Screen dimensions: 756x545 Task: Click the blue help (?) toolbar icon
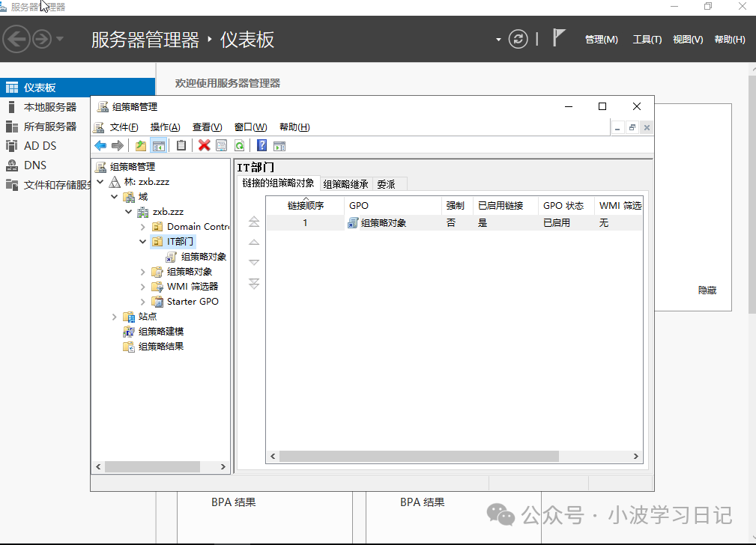pyautogui.click(x=261, y=145)
